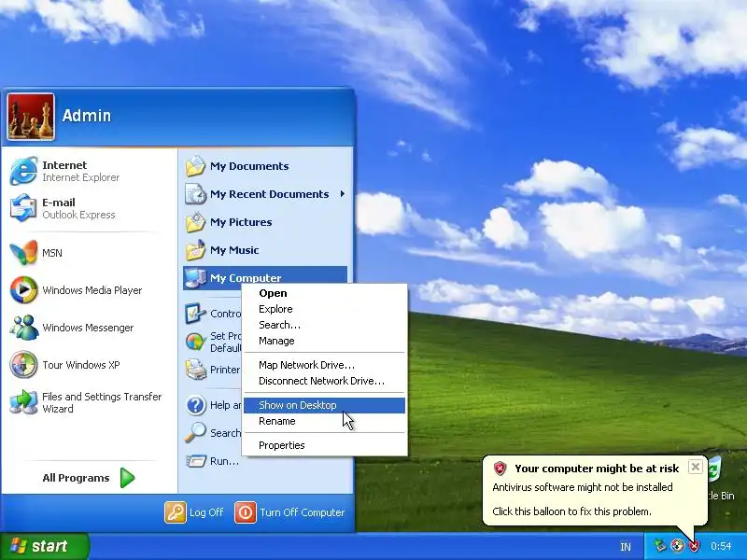Choose Explore in the context menu

(324, 309)
